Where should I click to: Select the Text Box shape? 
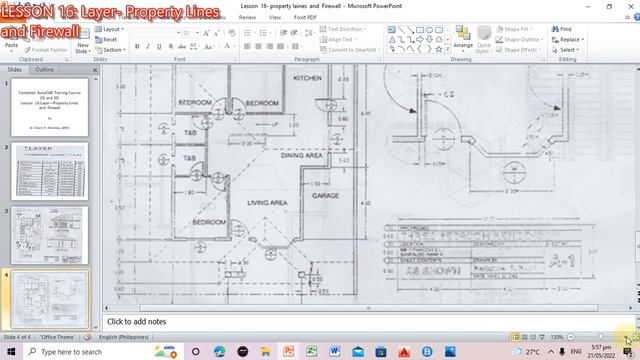click(392, 30)
